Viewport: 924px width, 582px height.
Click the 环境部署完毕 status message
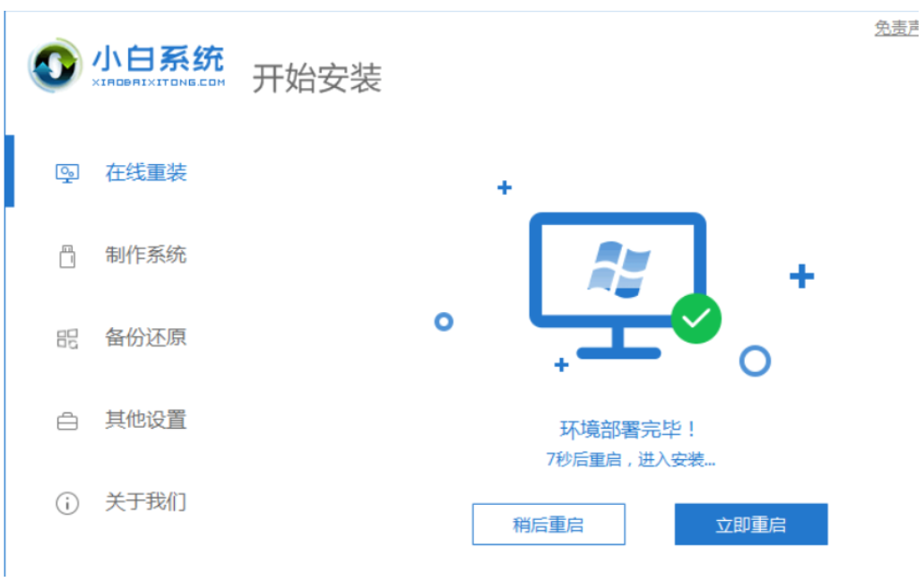(x=628, y=430)
